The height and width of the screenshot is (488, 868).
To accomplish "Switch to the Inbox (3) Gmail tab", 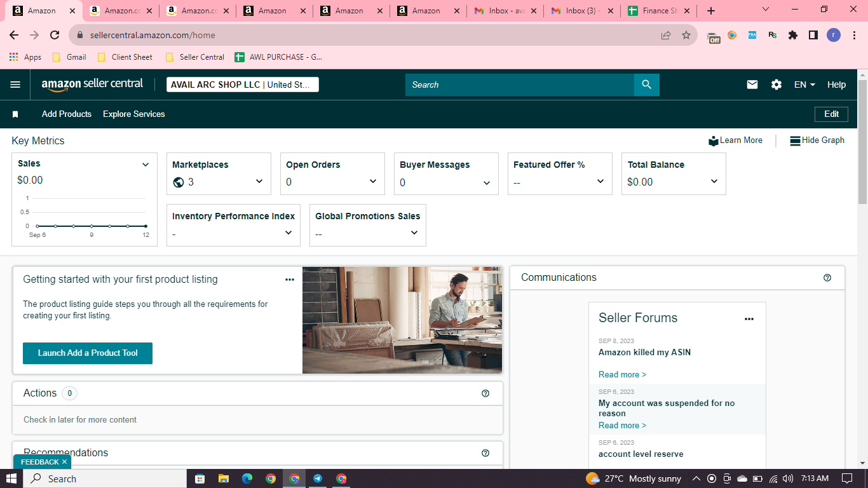I will tap(581, 11).
